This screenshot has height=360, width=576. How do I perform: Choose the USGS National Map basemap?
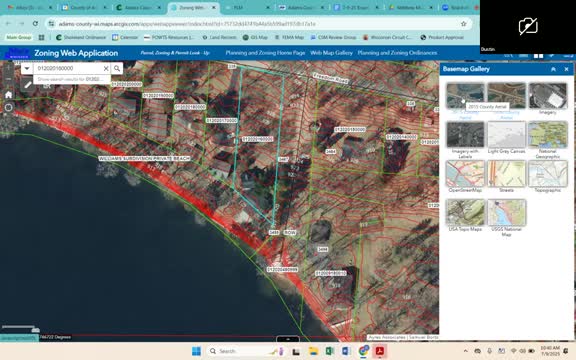(x=506, y=213)
